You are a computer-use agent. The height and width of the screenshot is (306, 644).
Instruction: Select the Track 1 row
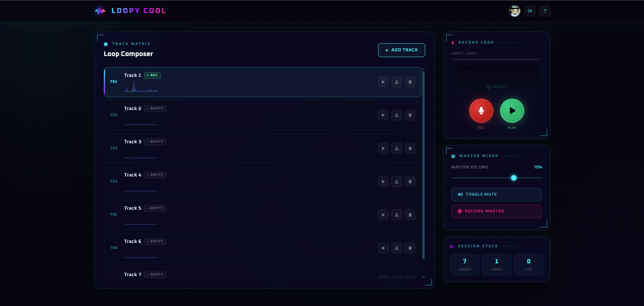pyautogui.click(x=263, y=82)
